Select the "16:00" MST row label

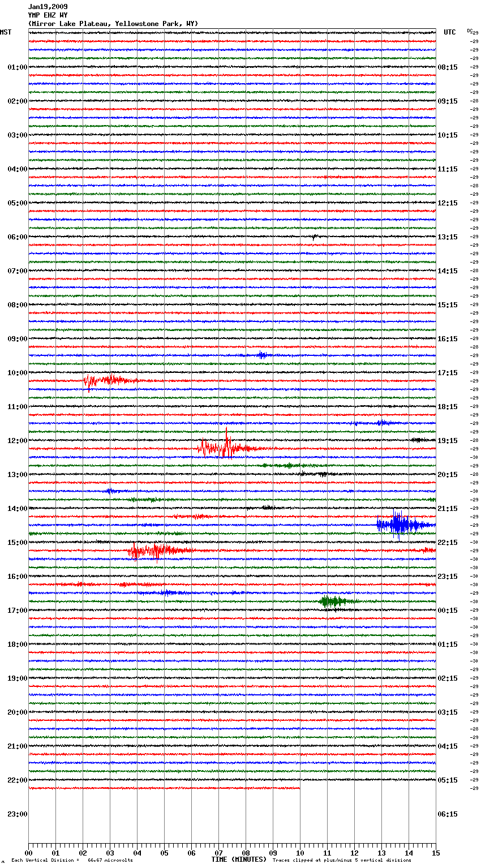pyautogui.click(x=18, y=577)
